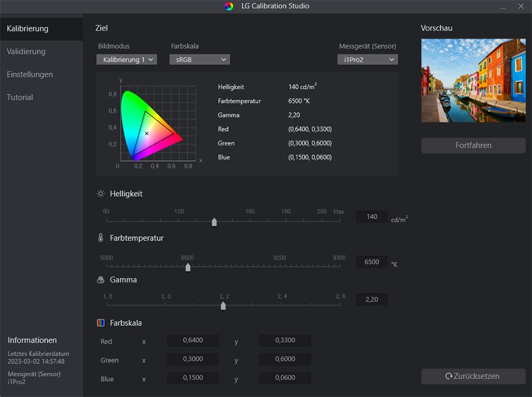Click the Blue y field 0,0600
The height and width of the screenshot is (397, 532).
285,378
